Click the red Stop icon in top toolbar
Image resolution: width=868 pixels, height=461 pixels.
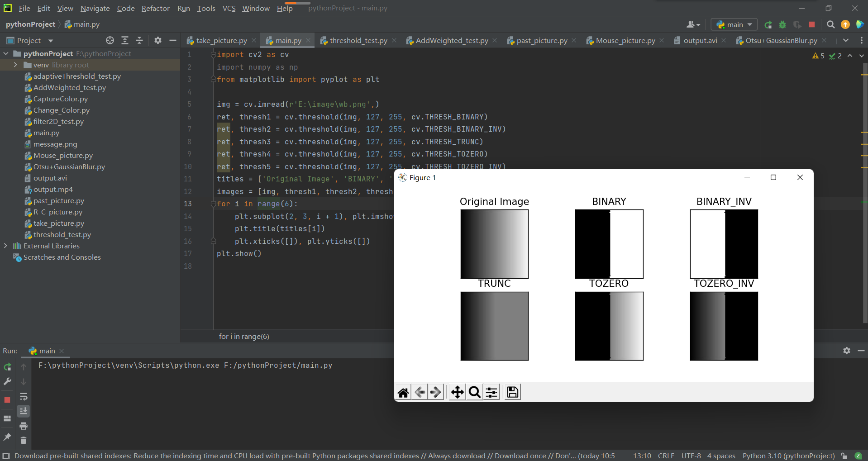(x=812, y=25)
